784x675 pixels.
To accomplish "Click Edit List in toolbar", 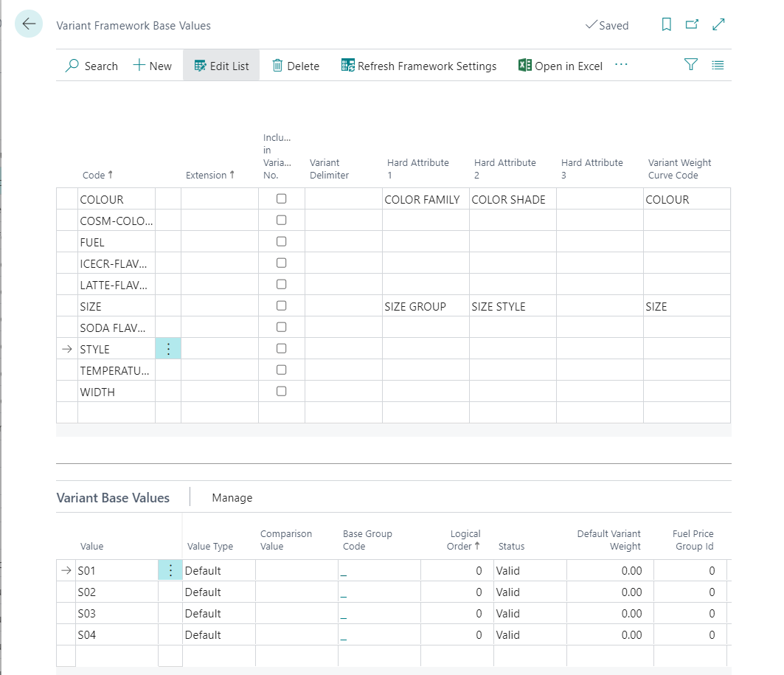I will point(221,66).
